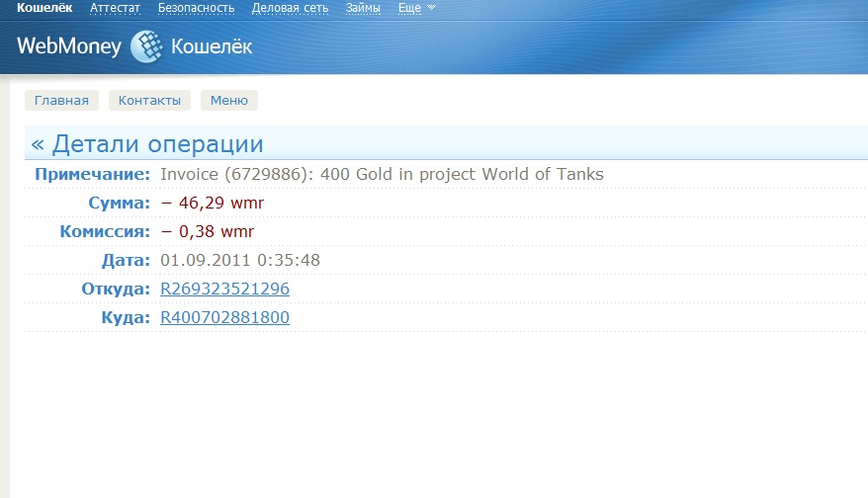Open the Аттестат menu item

(x=115, y=8)
